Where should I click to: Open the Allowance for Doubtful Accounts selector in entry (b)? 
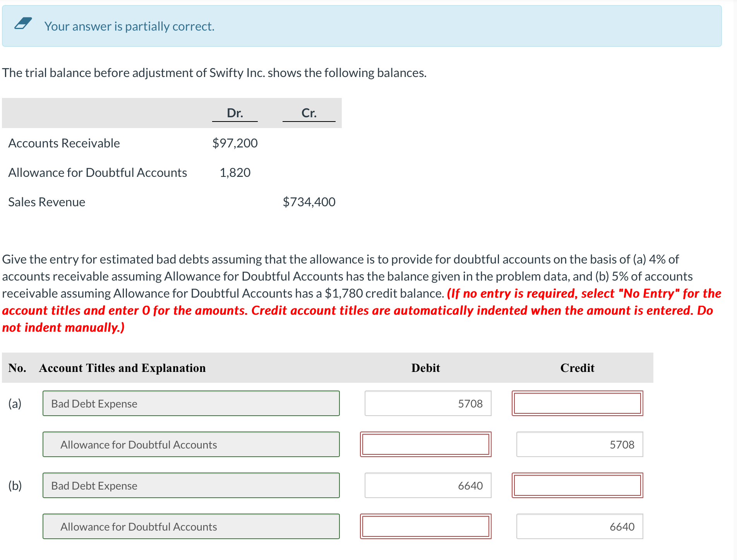(191, 526)
